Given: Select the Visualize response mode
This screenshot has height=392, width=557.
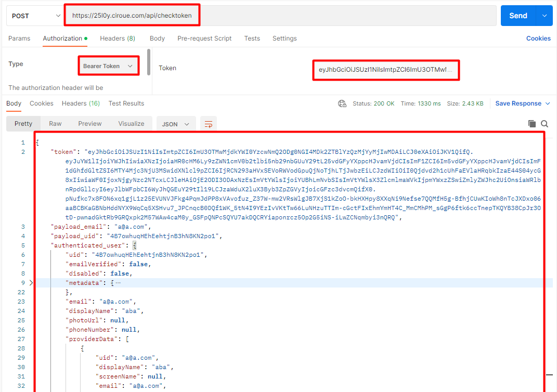Looking at the screenshot, I should pyautogui.click(x=131, y=123).
